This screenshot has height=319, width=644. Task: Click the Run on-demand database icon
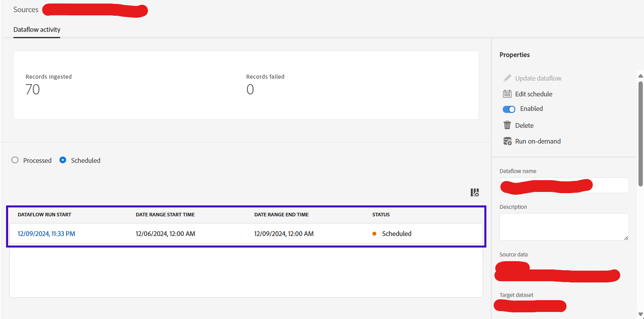point(507,141)
